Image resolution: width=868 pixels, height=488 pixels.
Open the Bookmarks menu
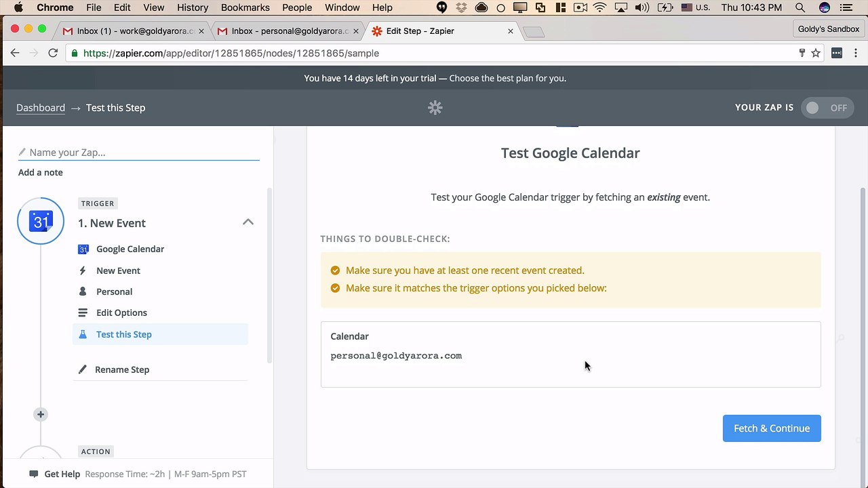[x=245, y=7]
